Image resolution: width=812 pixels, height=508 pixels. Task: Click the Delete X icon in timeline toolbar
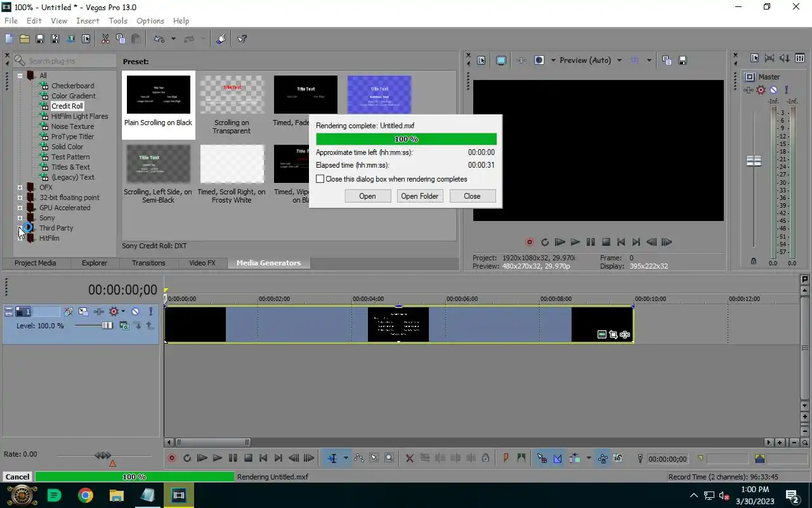(410, 458)
